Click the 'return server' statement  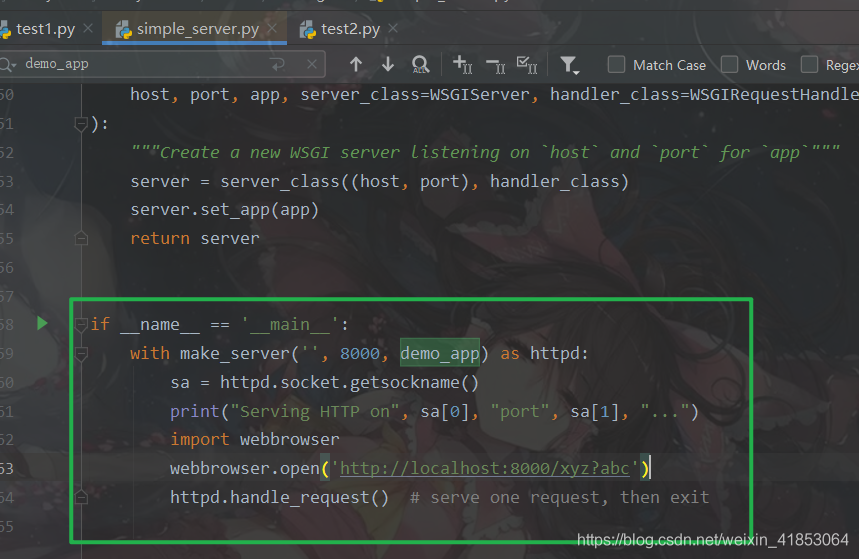[x=194, y=238]
